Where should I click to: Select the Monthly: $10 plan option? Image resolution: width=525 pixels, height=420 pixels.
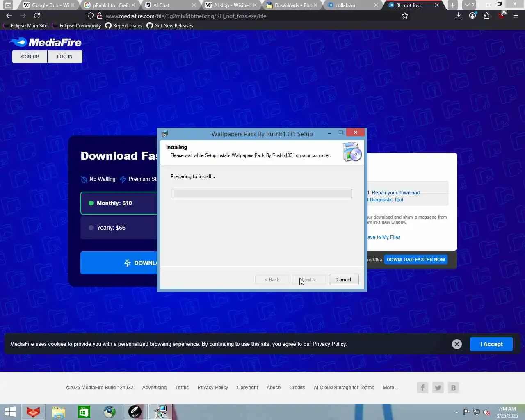(x=119, y=203)
